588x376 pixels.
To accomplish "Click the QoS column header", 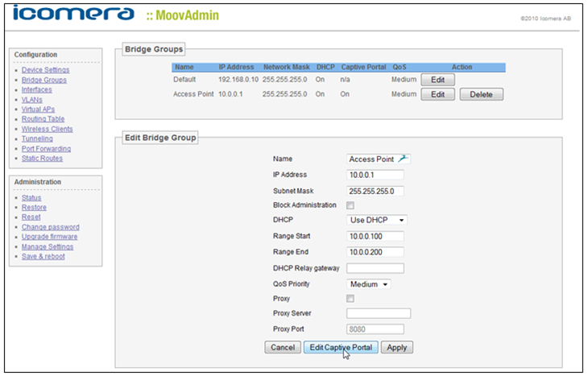I will (x=400, y=67).
